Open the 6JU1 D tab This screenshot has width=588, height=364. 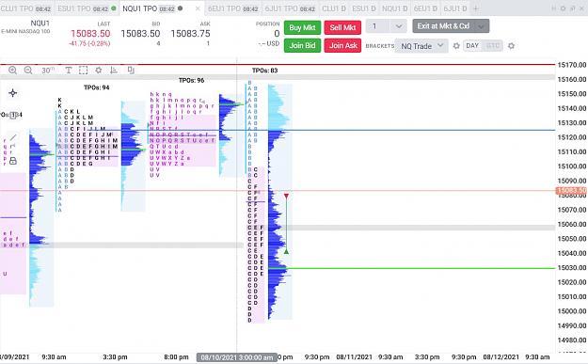pyautogui.click(x=455, y=8)
